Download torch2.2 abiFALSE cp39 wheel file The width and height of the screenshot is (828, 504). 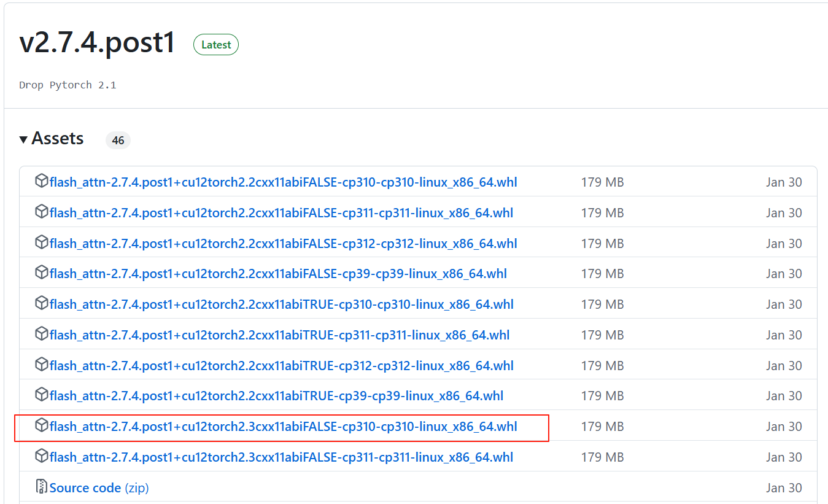(278, 274)
